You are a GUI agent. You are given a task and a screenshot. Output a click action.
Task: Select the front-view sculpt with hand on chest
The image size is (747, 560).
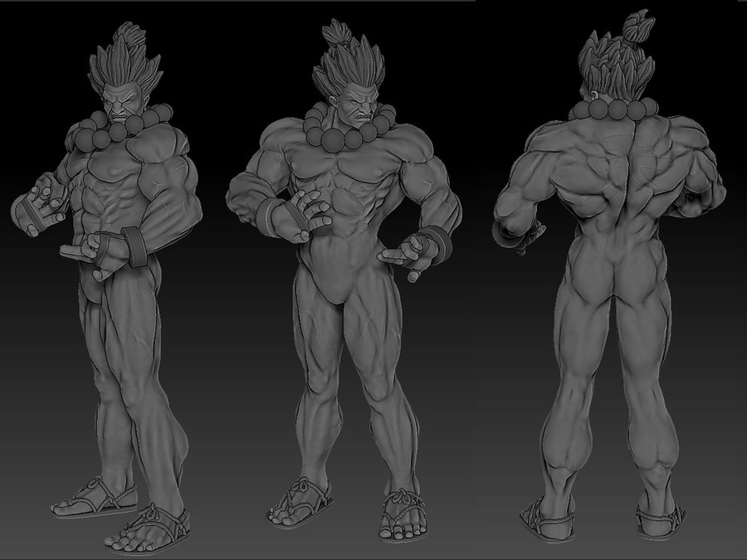click(x=344, y=281)
